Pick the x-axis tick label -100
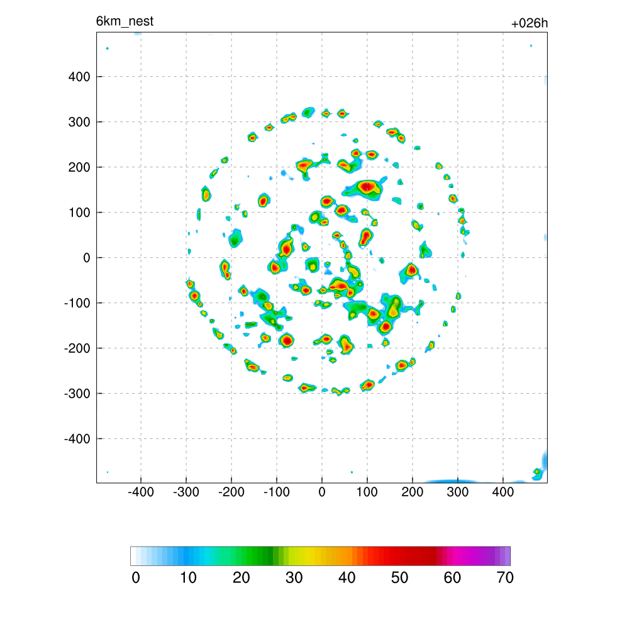Image resolution: width=644 pixels, height=644 pixels. coord(277,492)
